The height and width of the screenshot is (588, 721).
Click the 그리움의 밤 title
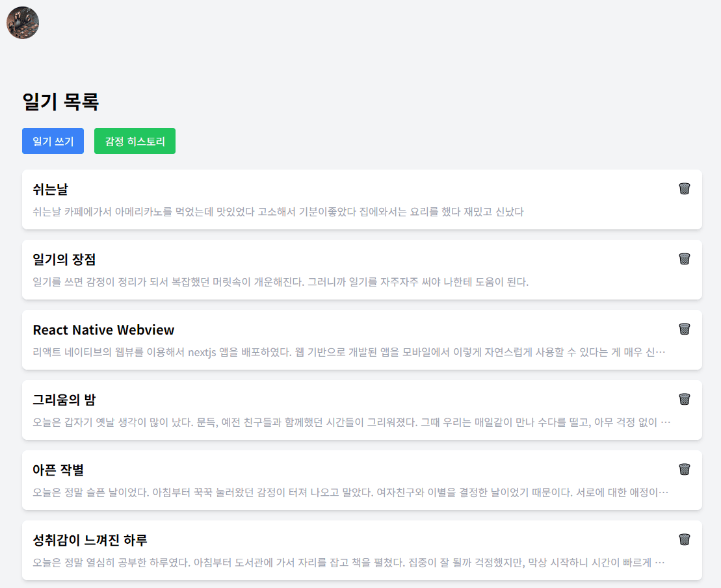[64, 400]
